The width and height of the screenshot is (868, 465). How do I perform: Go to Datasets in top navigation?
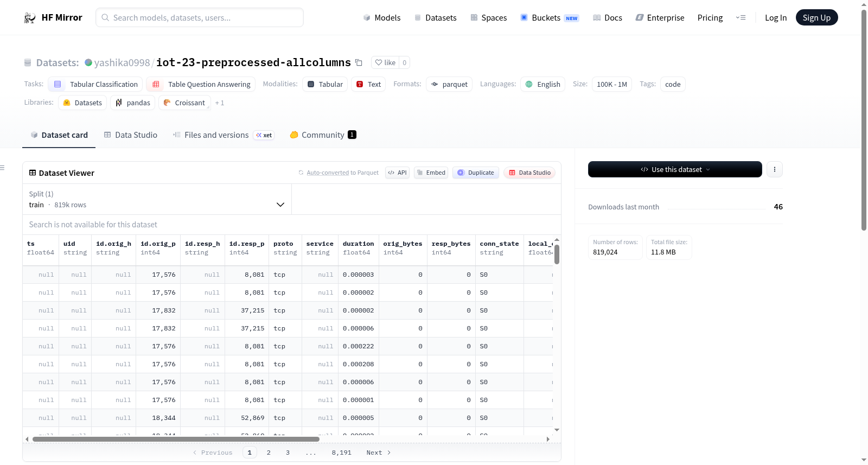pos(435,18)
